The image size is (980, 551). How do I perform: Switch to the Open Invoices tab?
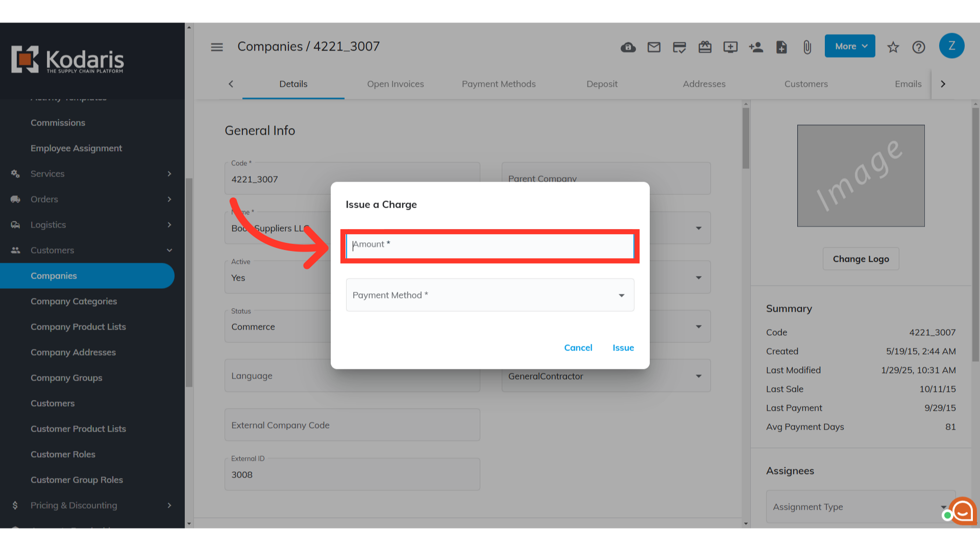[395, 84]
